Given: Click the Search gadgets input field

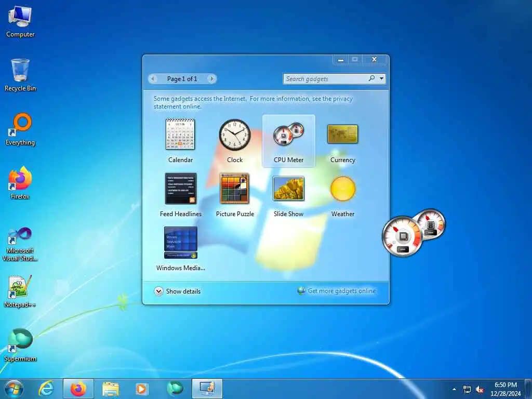Looking at the screenshot, I should pyautogui.click(x=326, y=79).
